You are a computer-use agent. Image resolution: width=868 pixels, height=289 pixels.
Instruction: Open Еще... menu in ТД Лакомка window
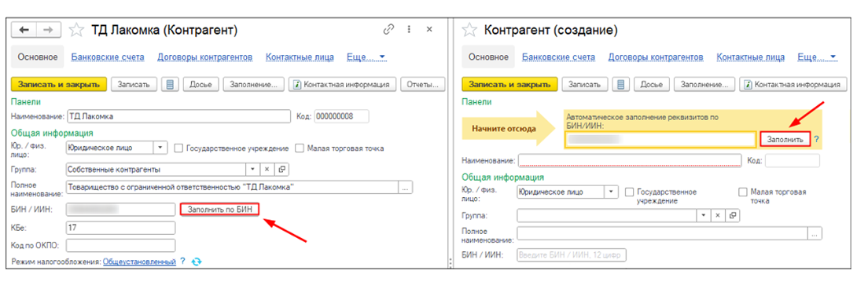(x=366, y=57)
